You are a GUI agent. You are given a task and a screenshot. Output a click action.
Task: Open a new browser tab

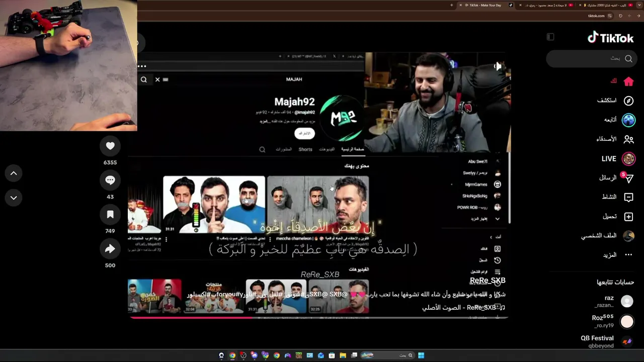click(452, 5)
